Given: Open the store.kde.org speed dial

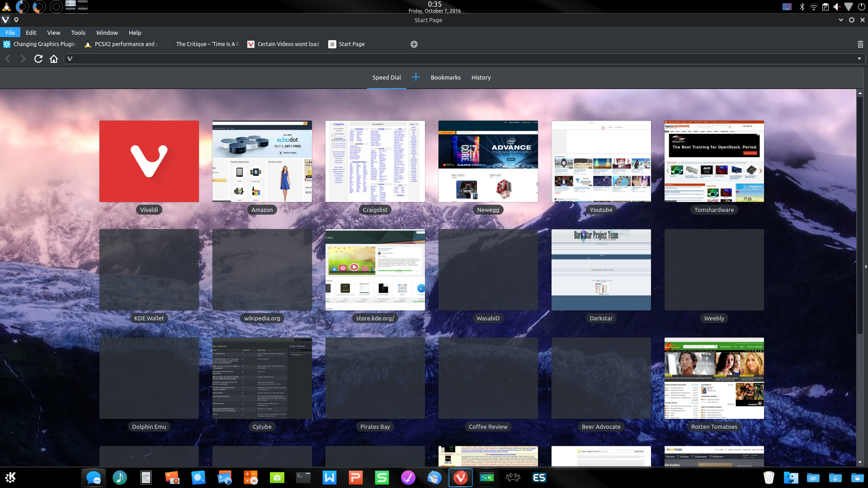Looking at the screenshot, I should (375, 270).
